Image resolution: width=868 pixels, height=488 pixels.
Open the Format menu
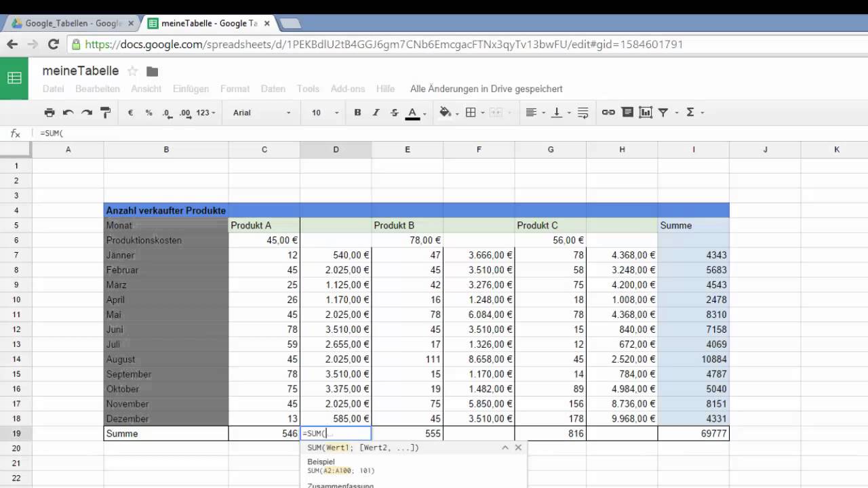[x=235, y=89]
